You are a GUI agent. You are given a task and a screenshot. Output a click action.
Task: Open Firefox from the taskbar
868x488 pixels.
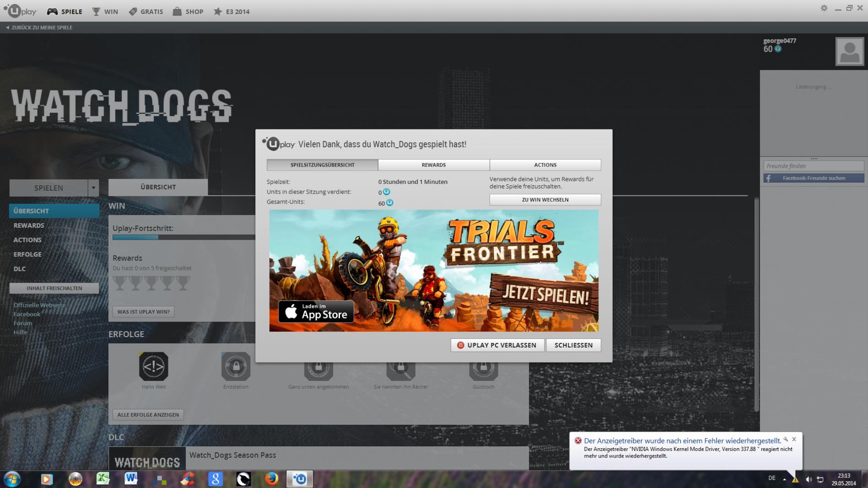coord(271,479)
